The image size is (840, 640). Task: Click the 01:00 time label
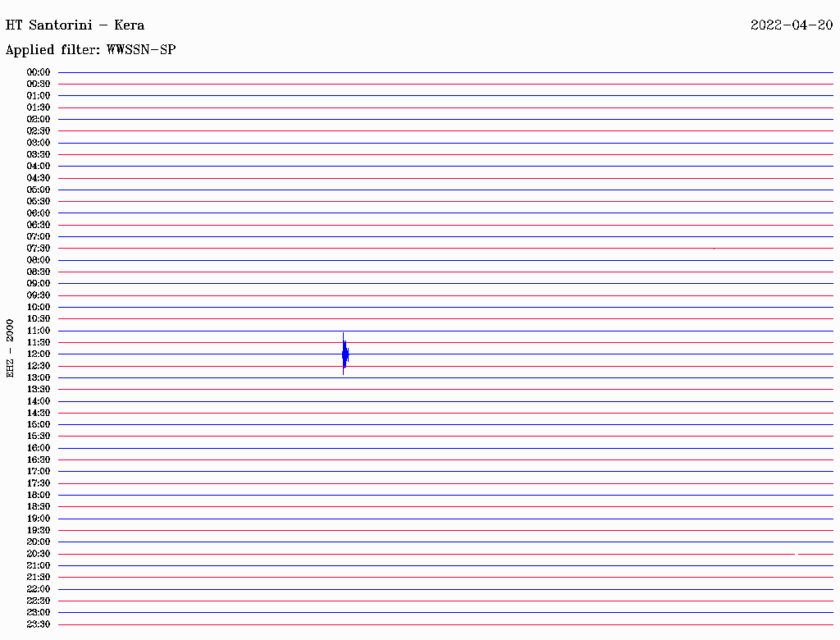(x=39, y=96)
